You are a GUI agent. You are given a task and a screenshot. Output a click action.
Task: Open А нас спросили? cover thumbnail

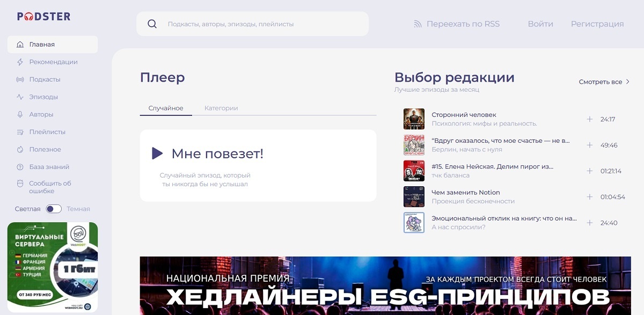(414, 223)
